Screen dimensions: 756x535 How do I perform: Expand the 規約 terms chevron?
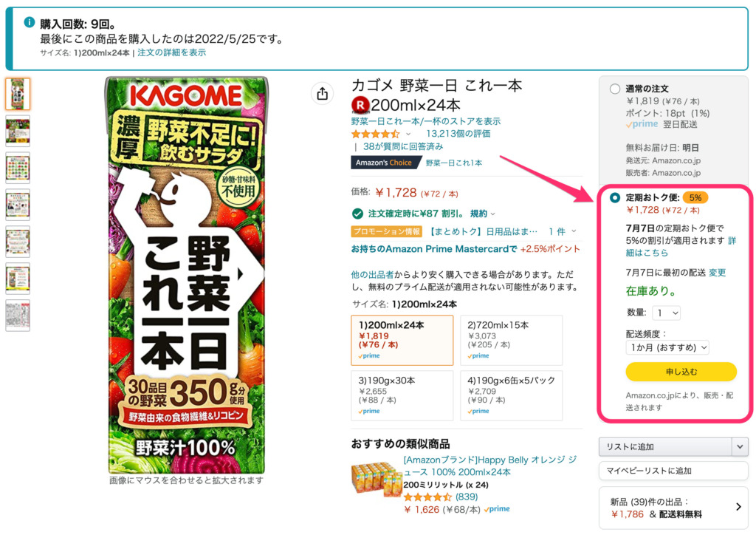click(x=492, y=214)
